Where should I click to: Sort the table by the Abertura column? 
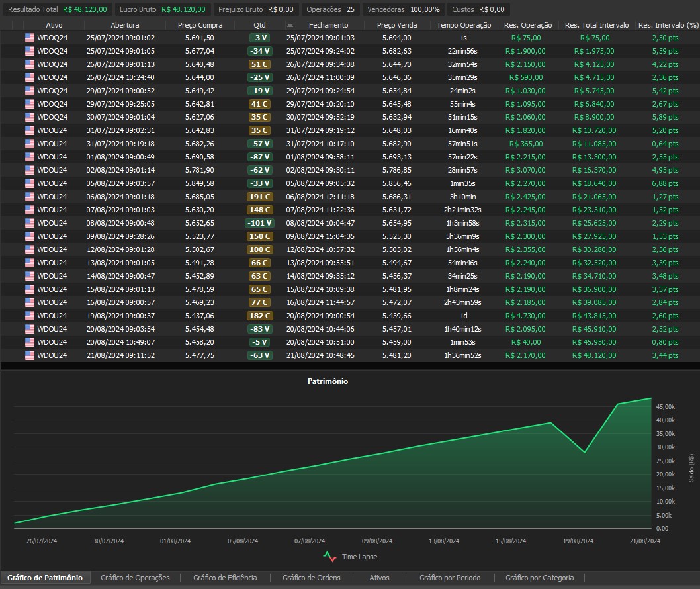pyautogui.click(x=124, y=25)
